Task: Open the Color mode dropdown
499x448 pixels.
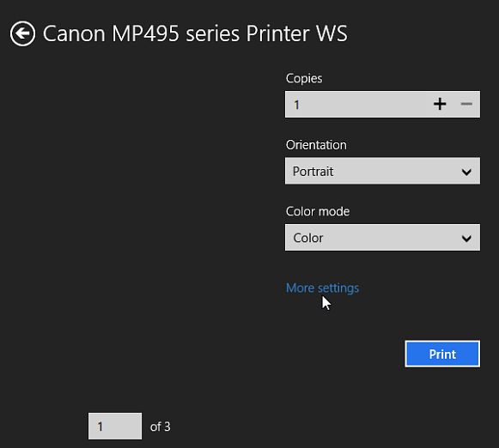Action: (382, 238)
